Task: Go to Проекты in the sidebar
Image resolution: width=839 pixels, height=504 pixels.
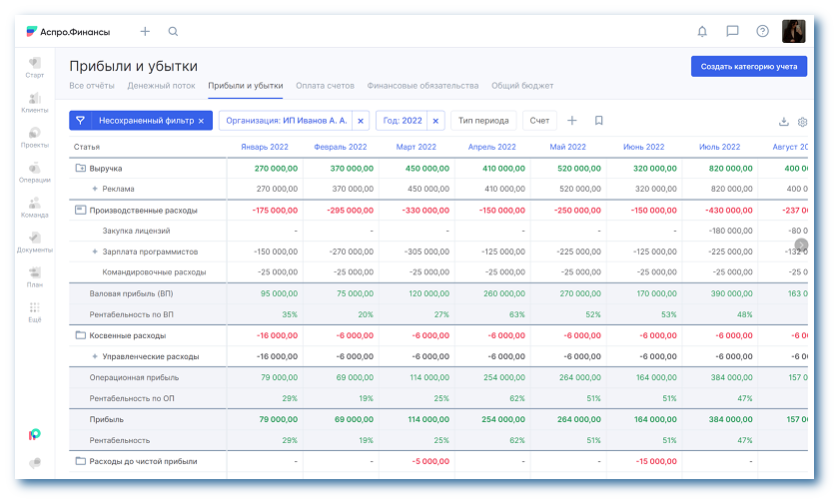Action: (35, 137)
